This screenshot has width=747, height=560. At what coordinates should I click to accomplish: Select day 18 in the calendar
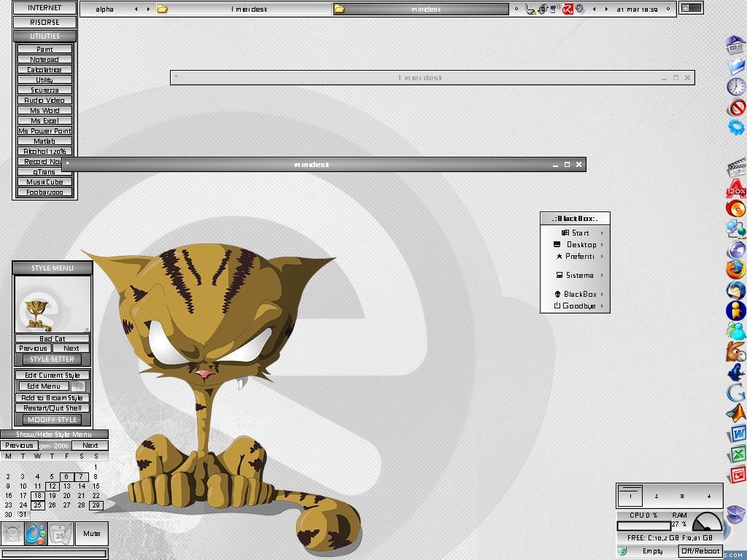coord(38,496)
